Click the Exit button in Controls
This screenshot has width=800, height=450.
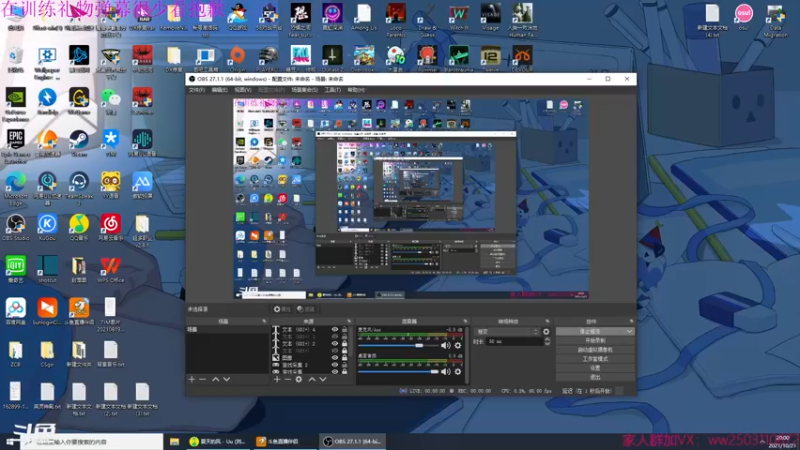pyautogui.click(x=595, y=377)
